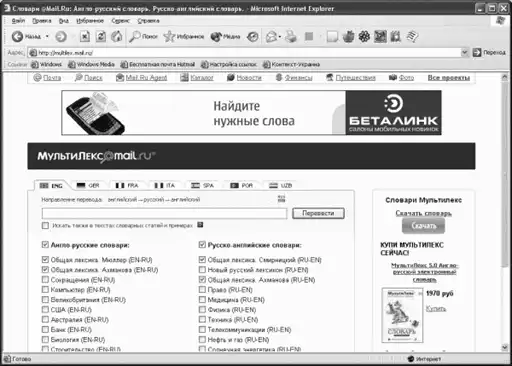Uncheck Общая лексика Мюллер (EN-RU) dictionary
Screen dimensions: 512x366
pos(45,259)
